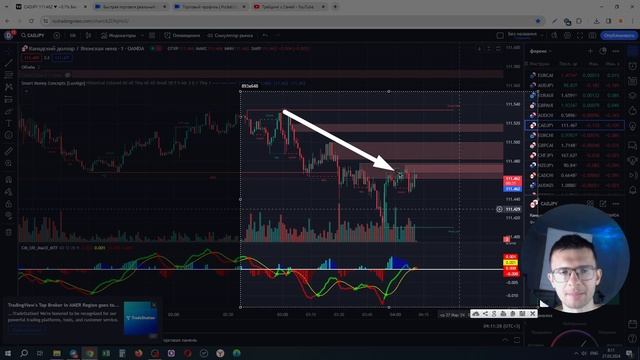Toggle hide all drawings eye icon

(x=9, y=216)
